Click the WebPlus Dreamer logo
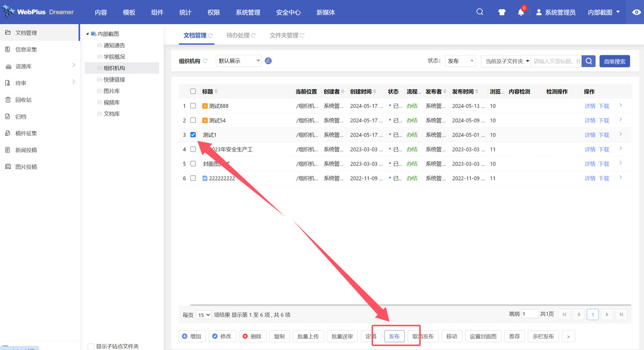Screen dimensions: 644x350 38,12
